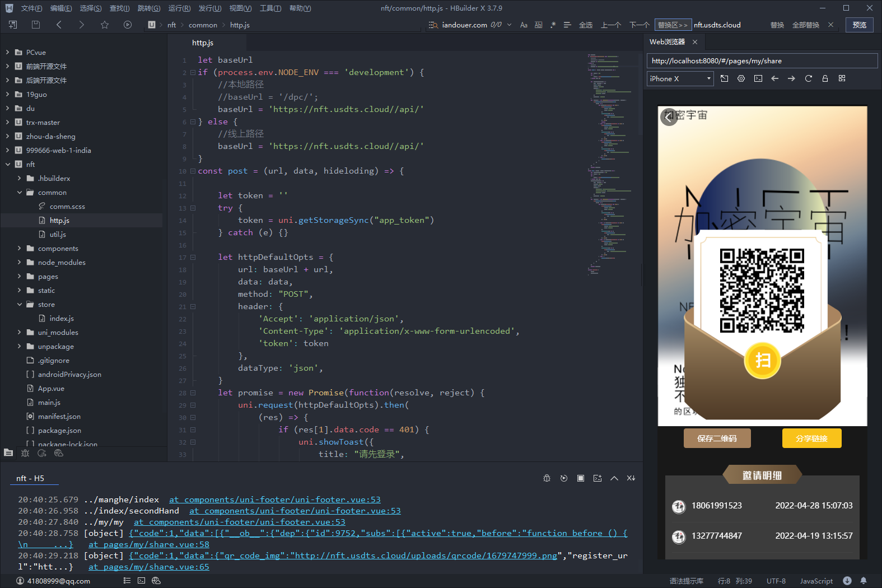Close the find and replace bar

(831, 25)
